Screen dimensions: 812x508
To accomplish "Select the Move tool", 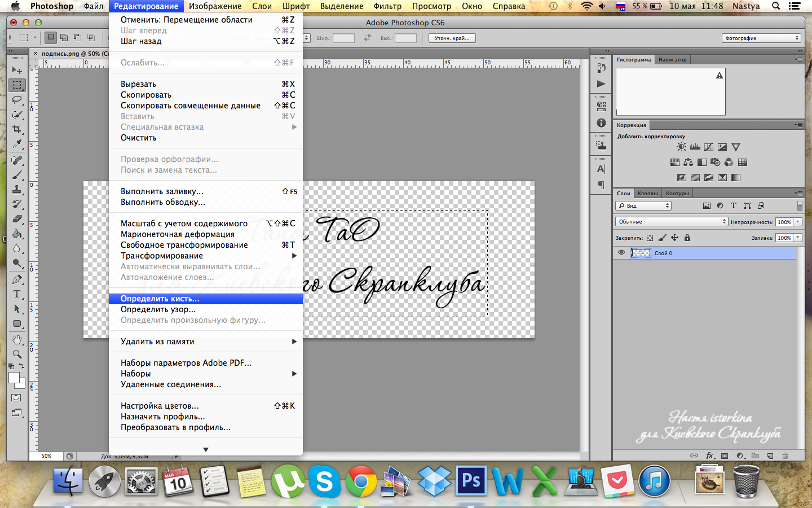I will coord(17,70).
